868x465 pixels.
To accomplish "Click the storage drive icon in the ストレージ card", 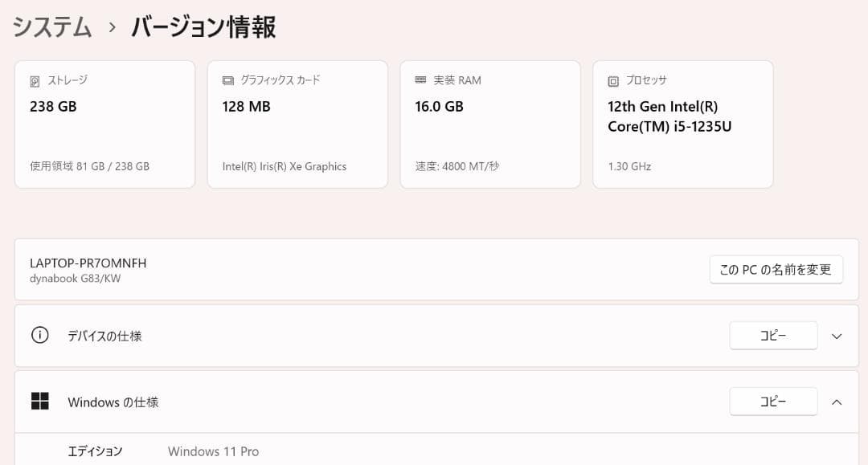I will (35, 81).
